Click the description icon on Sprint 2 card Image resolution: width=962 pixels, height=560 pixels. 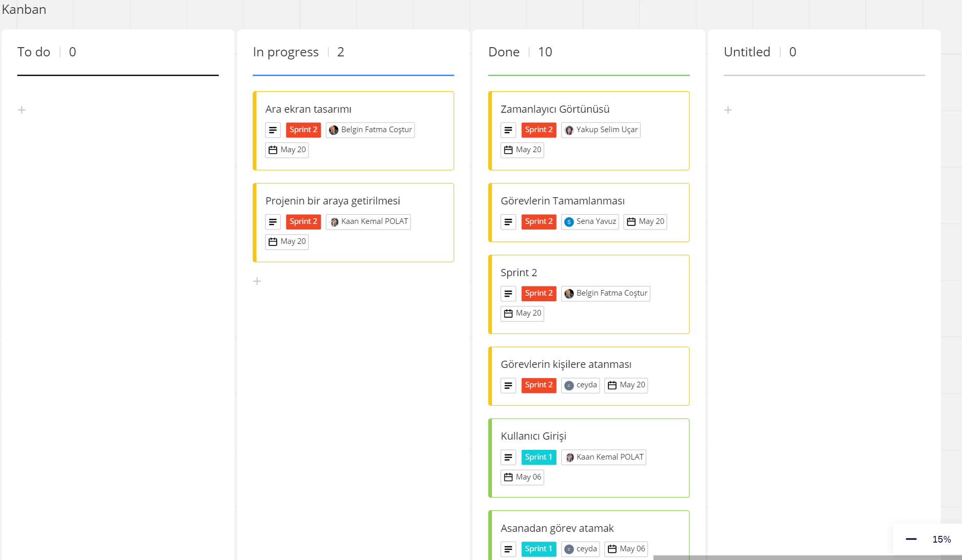pos(508,293)
